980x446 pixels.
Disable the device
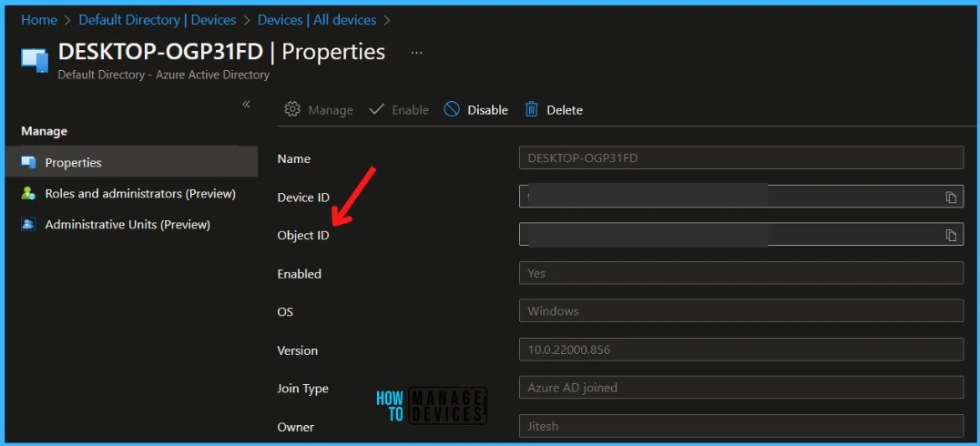coord(475,110)
